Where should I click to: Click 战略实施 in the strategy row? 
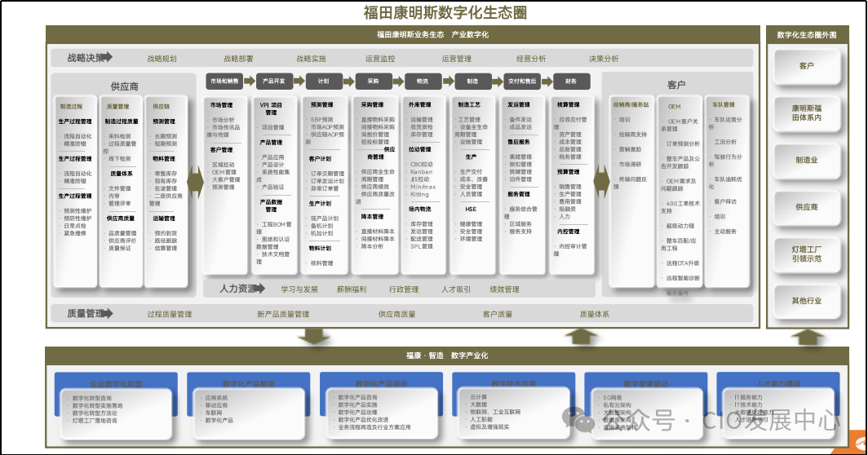coord(311,59)
